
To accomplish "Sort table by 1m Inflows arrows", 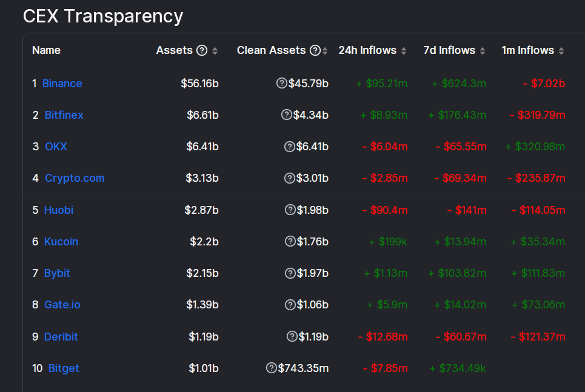I will coord(561,51).
